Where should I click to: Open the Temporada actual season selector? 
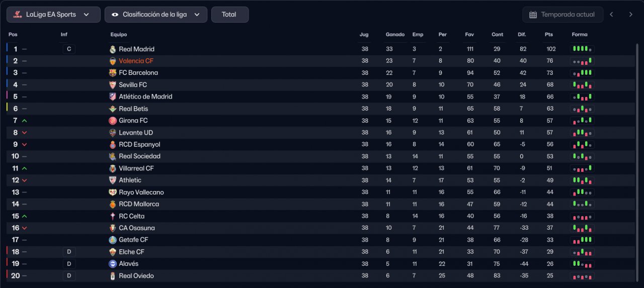click(x=562, y=15)
